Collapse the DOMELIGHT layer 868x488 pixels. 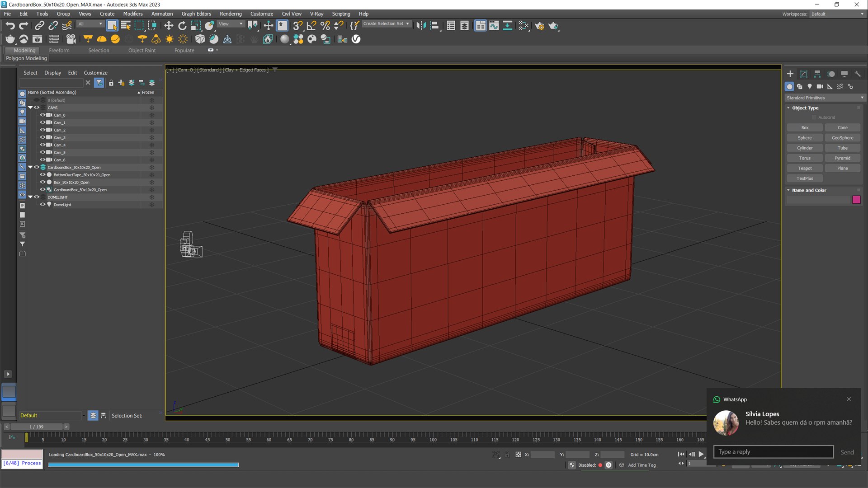(30, 197)
